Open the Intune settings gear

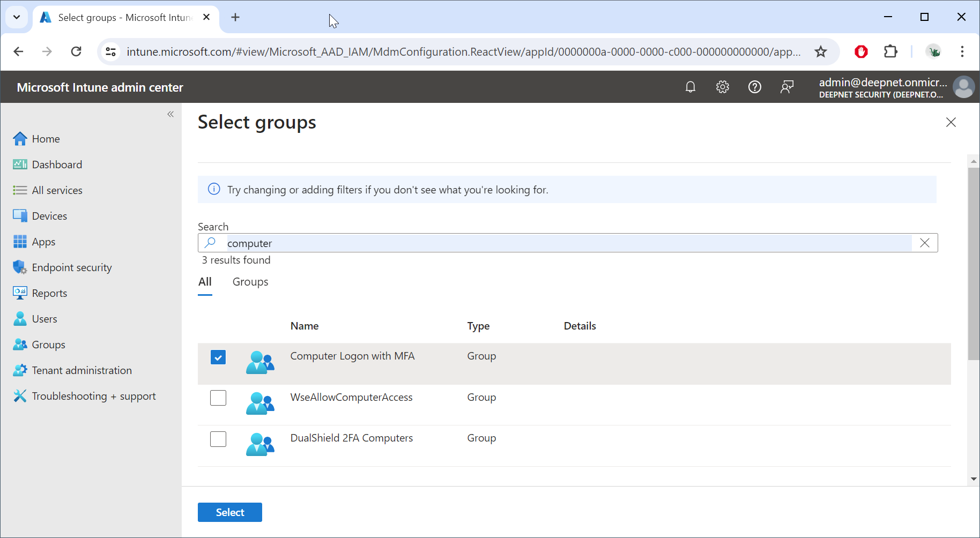click(723, 87)
